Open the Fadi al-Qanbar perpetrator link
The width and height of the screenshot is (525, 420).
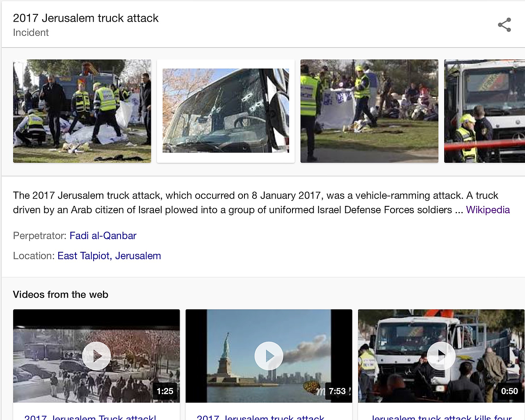(103, 236)
